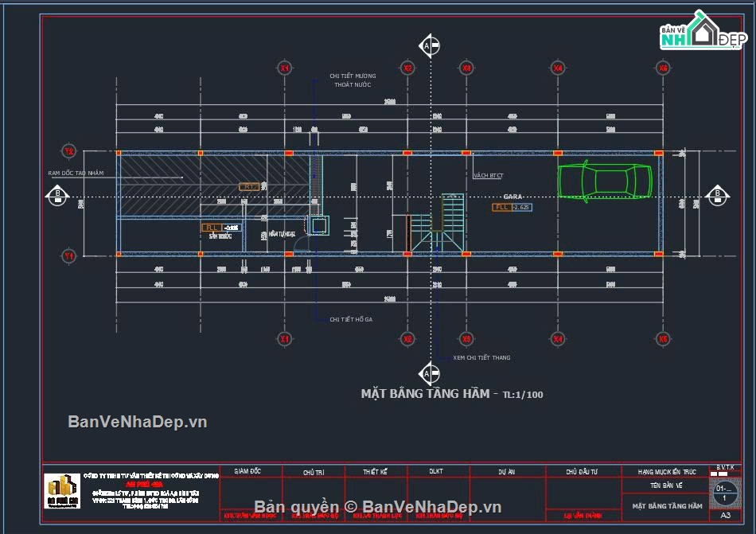Select the VÁCH BTCT annotation
This screenshot has width=756, height=534.
tap(488, 175)
